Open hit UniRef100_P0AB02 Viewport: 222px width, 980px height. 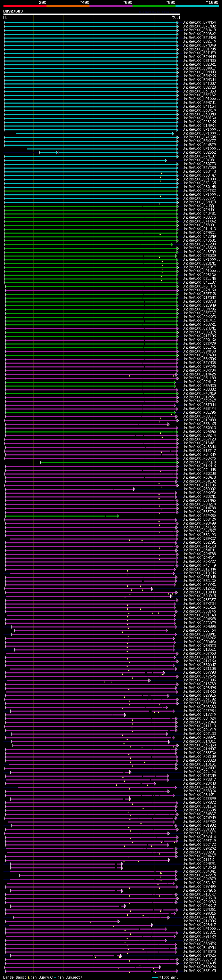(x=199, y=34)
